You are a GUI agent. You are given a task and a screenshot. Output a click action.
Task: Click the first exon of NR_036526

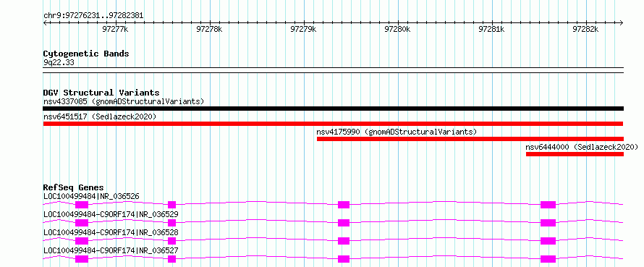[x=82, y=205]
